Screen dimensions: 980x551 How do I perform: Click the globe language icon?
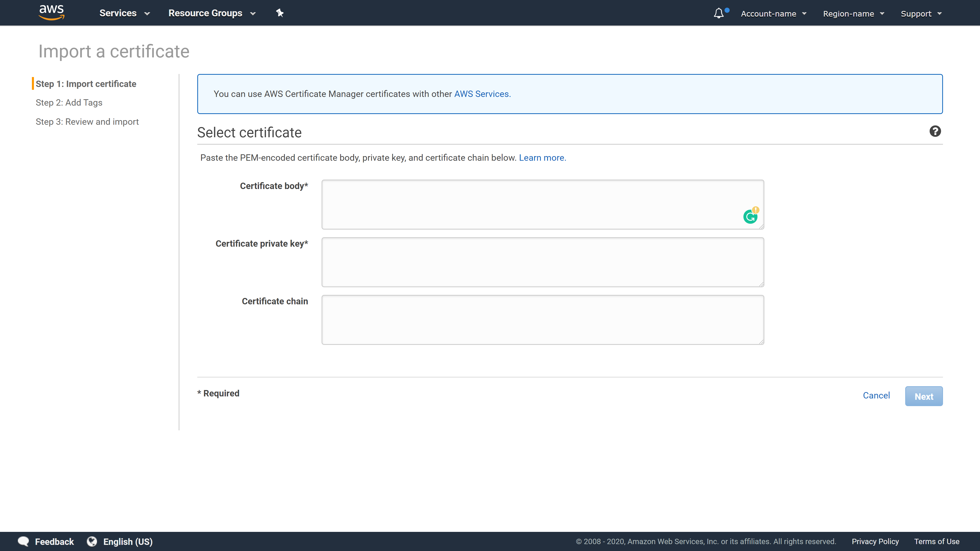(92, 542)
